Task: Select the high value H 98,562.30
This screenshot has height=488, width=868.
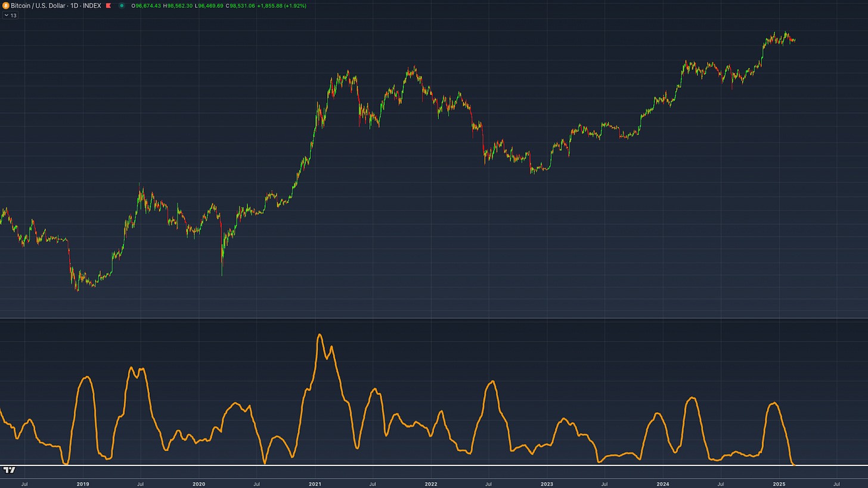Action: coord(177,5)
